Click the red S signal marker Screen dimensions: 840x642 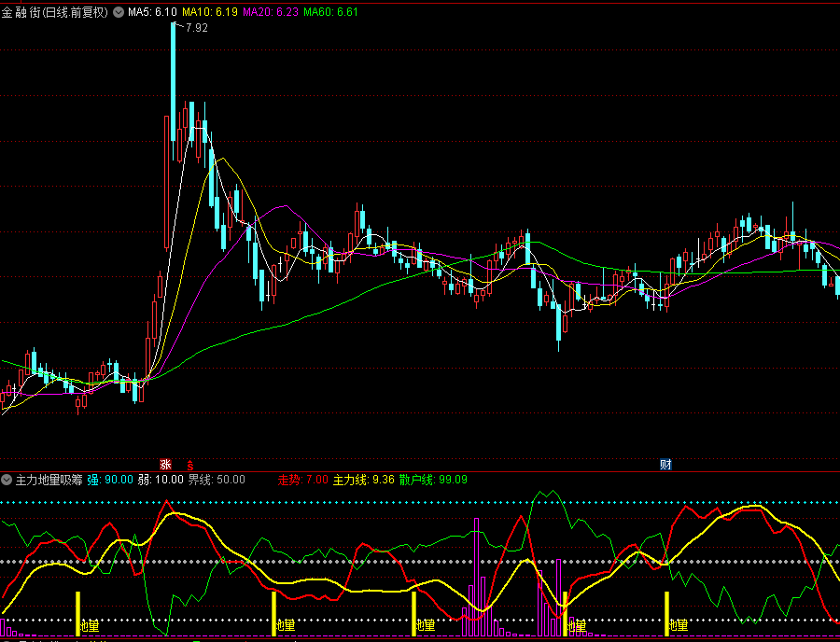(x=189, y=465)
